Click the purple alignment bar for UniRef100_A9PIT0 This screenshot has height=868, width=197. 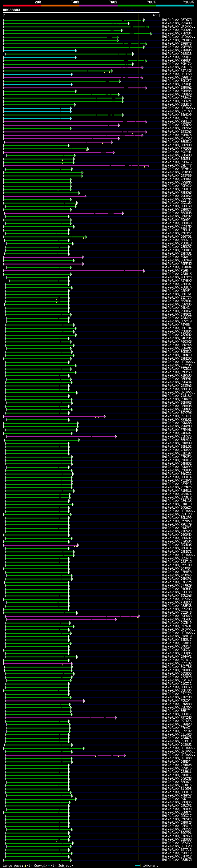pos(73,67)
